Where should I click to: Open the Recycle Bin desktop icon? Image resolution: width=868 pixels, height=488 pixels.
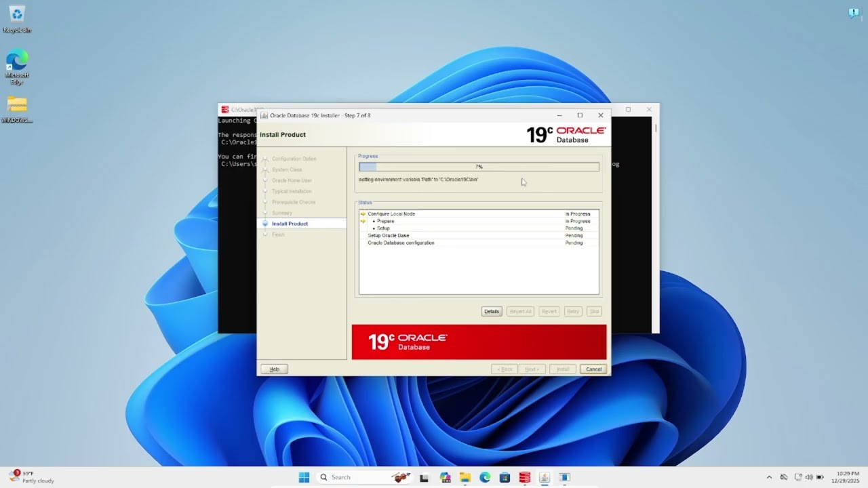point(17,18)
